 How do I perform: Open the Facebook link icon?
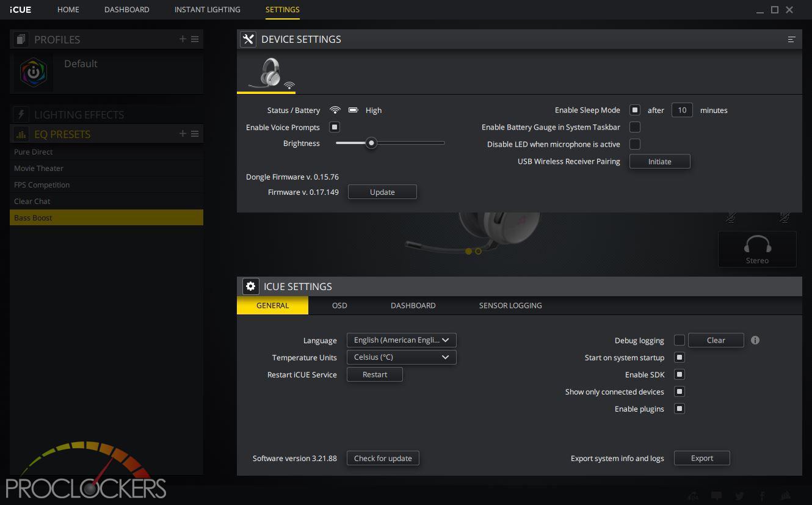(x=763, y=496)
